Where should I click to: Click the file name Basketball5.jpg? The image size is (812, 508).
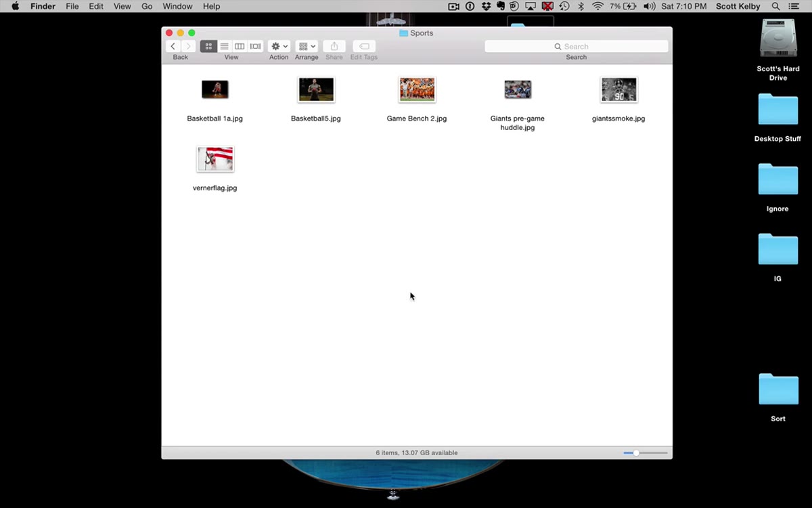(x=316, y=119)
